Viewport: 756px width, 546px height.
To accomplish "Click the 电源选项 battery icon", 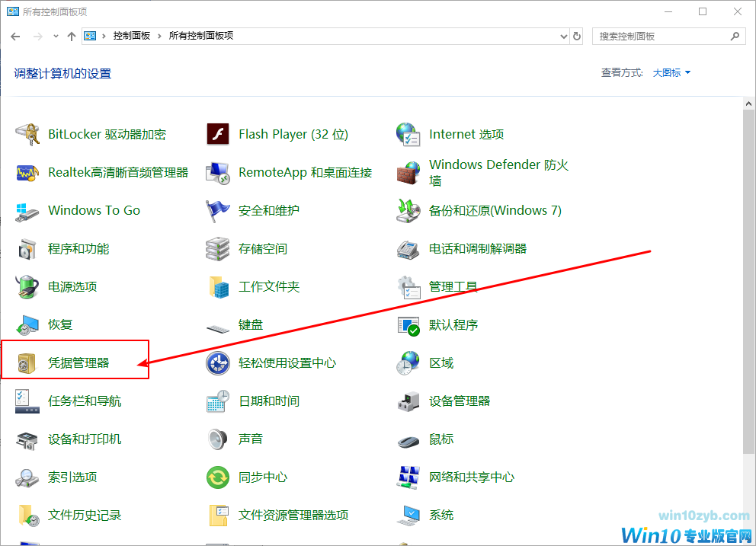I will point(27,287).
